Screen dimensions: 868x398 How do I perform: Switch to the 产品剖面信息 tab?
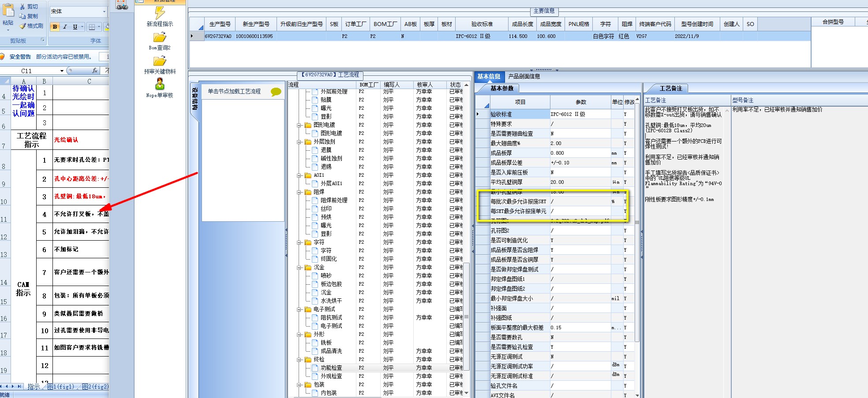pos(524,77)
